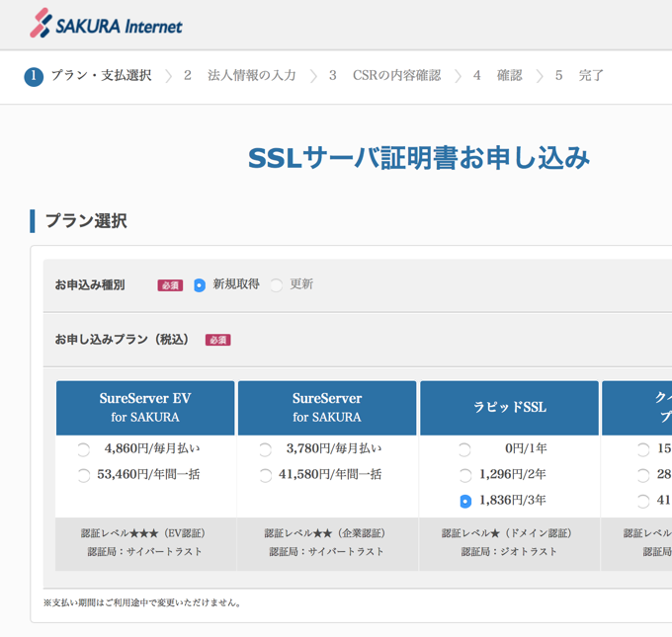The height and width of the screenshot is (637, 672).
Task: Click the SureServer EV for SAKURA header
Action: click(145, 408)
